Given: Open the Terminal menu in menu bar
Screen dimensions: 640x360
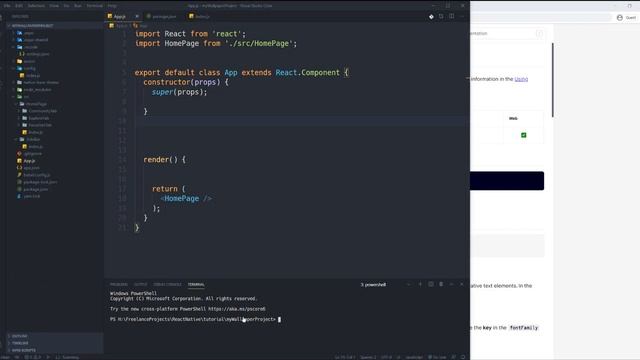Looking at the screenshot, I should tap(95, 6).
